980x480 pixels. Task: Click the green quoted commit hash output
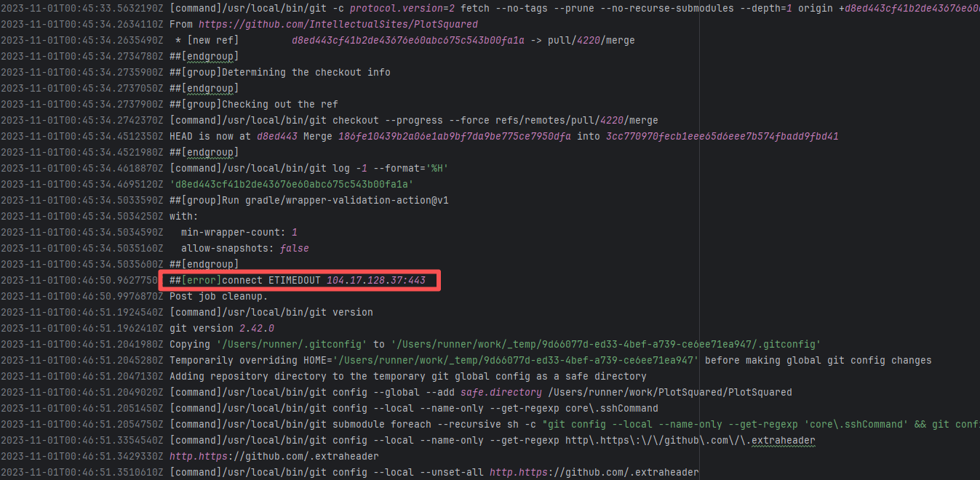click(291, 184)
